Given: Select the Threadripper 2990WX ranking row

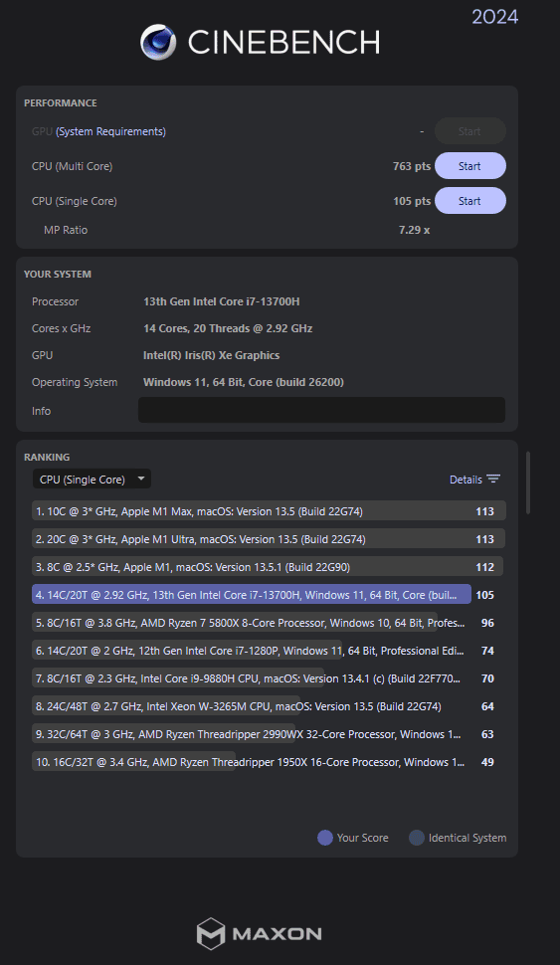Looking at the screenshot, I should [x=269, y=734].
